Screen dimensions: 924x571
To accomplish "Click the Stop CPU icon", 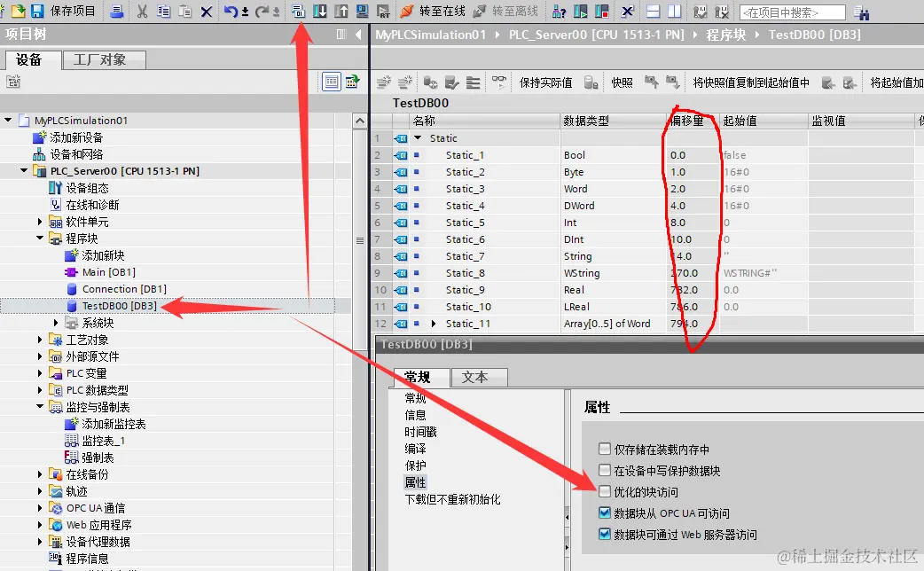I will click(x=601, y=11).
